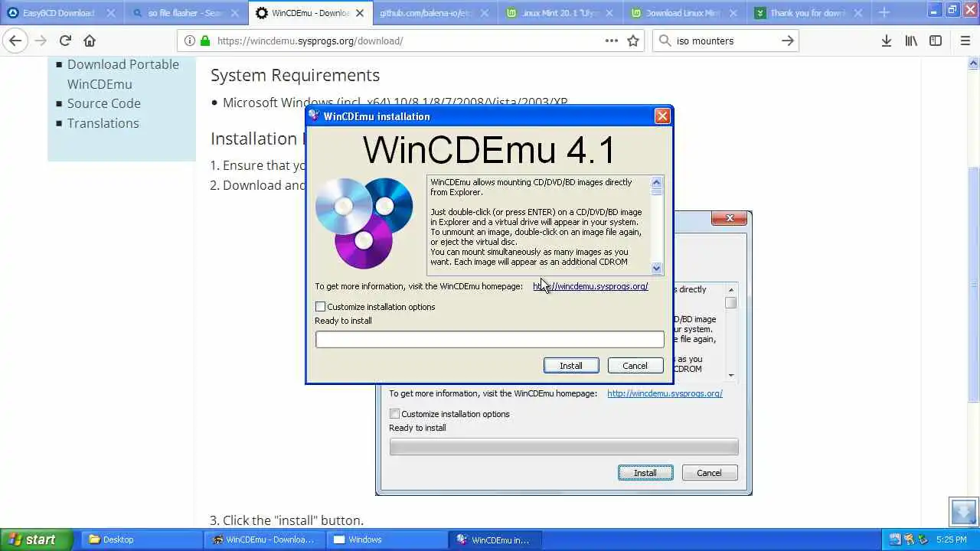The height and width of the screenshot is (551, 980).
Task: Switch to the EasyBCD Download tab
Action: coord(61,13)
